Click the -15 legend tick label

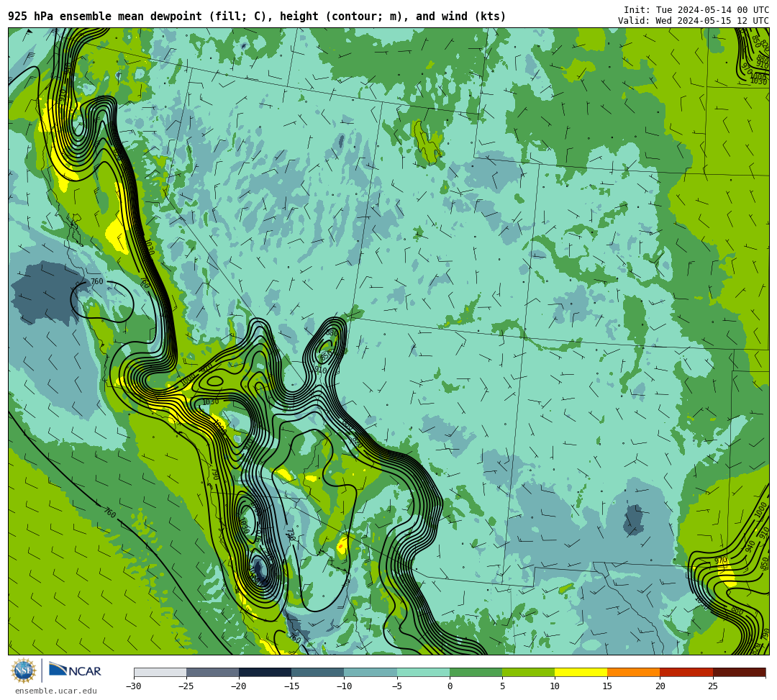click(291, 686)
